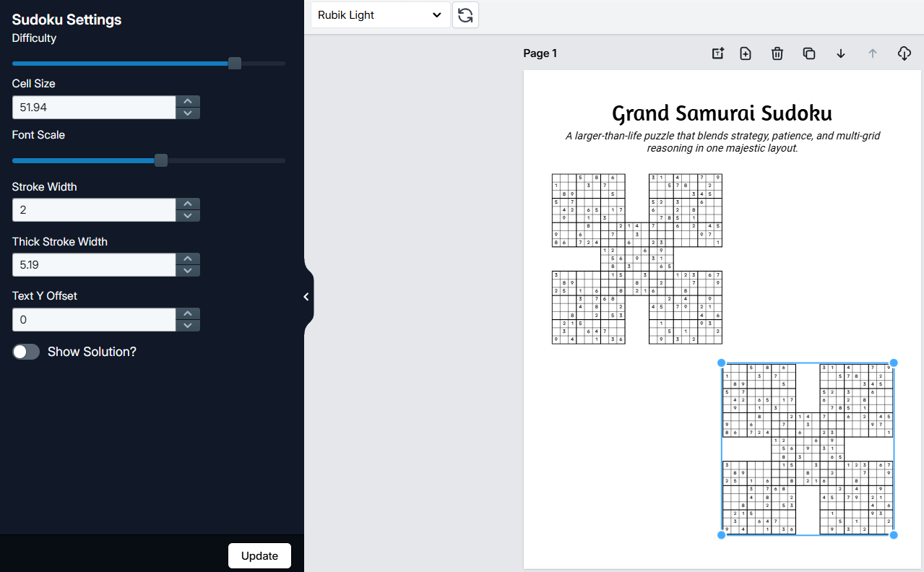Image resolution: width=924 pixels, height=572 pixels.
Task: Decrease the Text Y Offset value
Action: [188, 326]
